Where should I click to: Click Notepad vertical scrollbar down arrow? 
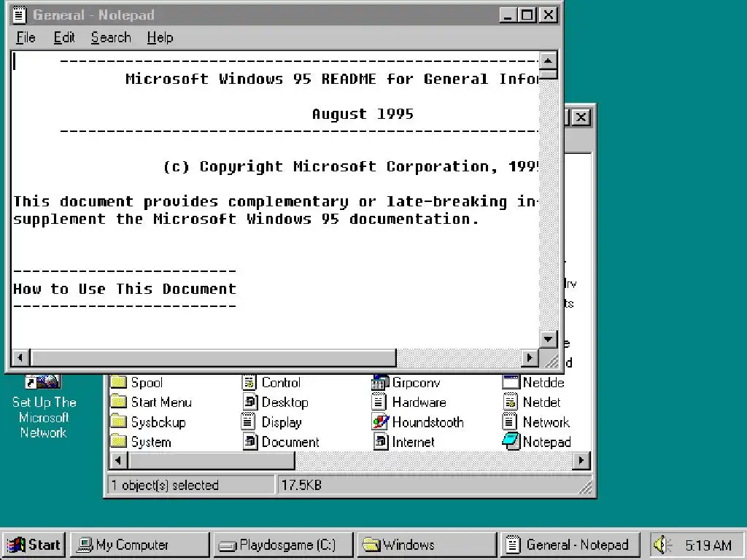pos(548,340)
